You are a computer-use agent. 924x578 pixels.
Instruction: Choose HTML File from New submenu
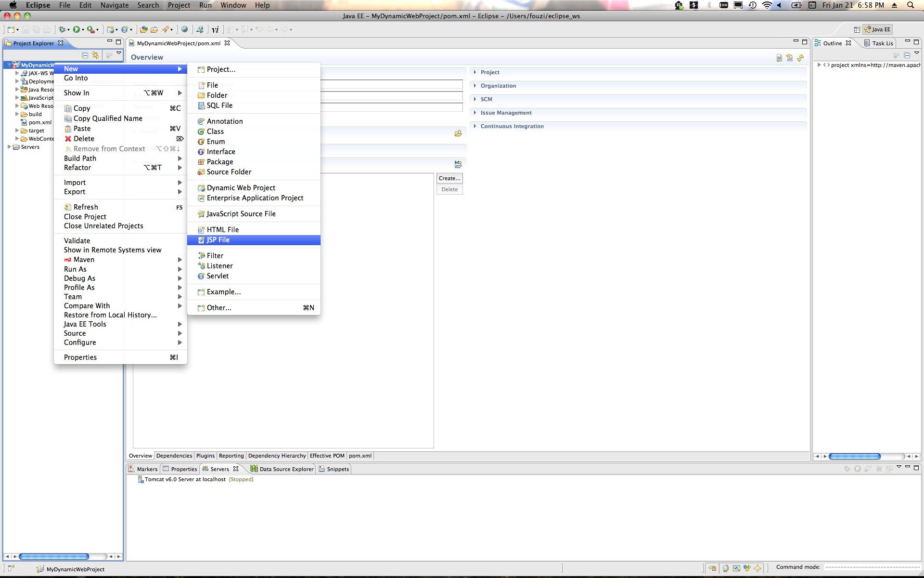(254, 230)
